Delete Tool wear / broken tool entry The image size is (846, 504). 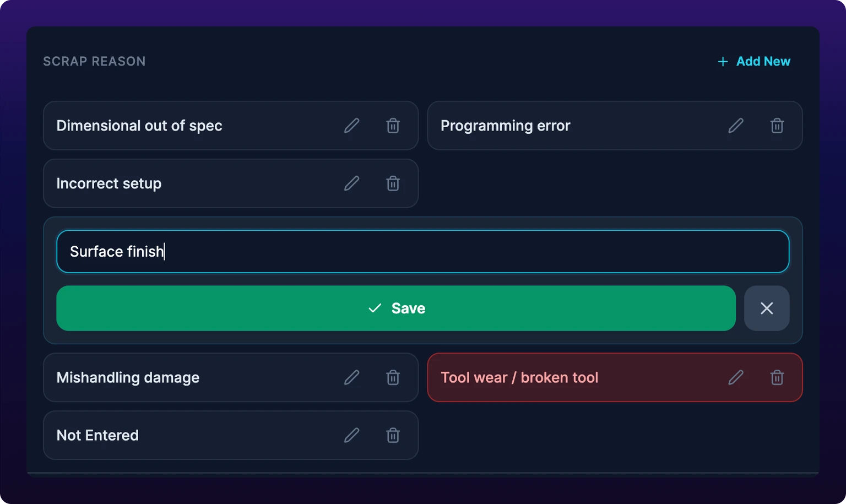tap(777, 377)
